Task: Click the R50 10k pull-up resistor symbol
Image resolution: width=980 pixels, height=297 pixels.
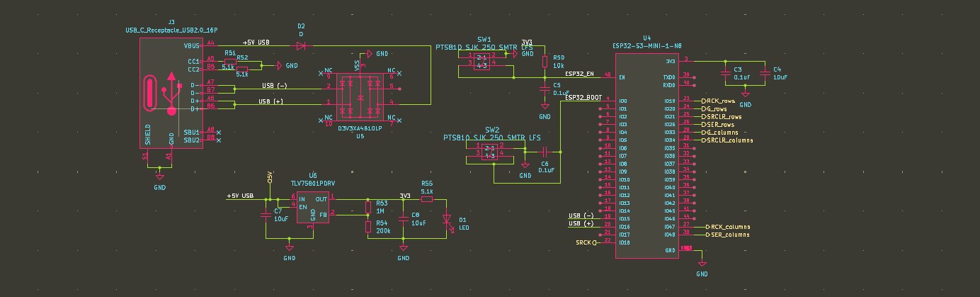Action: click(545, 62)
